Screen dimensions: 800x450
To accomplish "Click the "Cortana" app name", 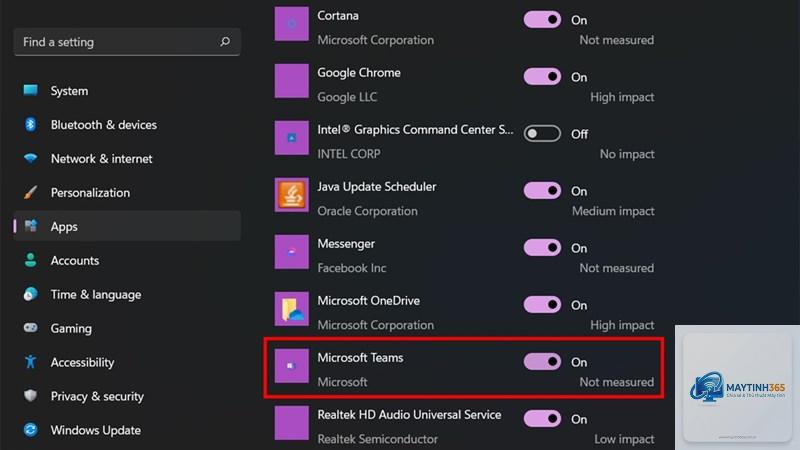I will [338, 16].
